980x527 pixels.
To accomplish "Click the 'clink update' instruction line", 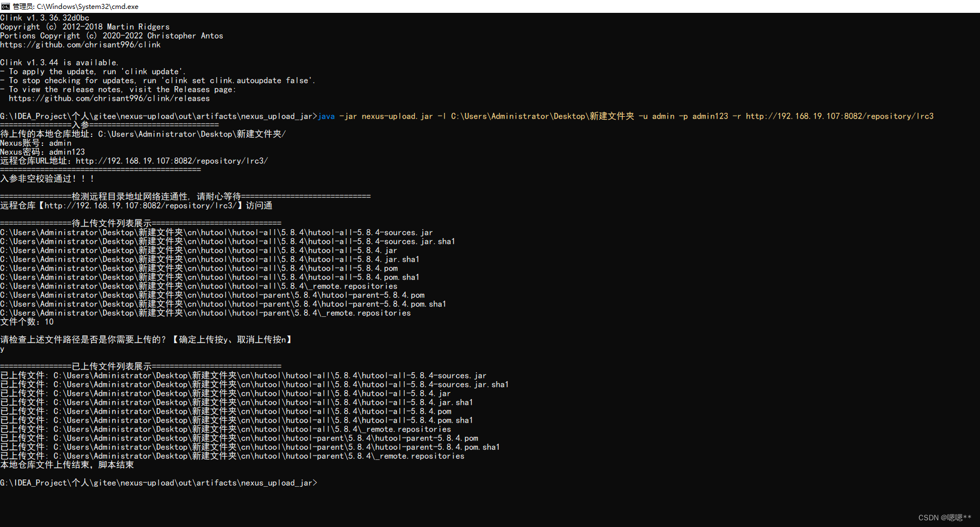I will point(93,72).
